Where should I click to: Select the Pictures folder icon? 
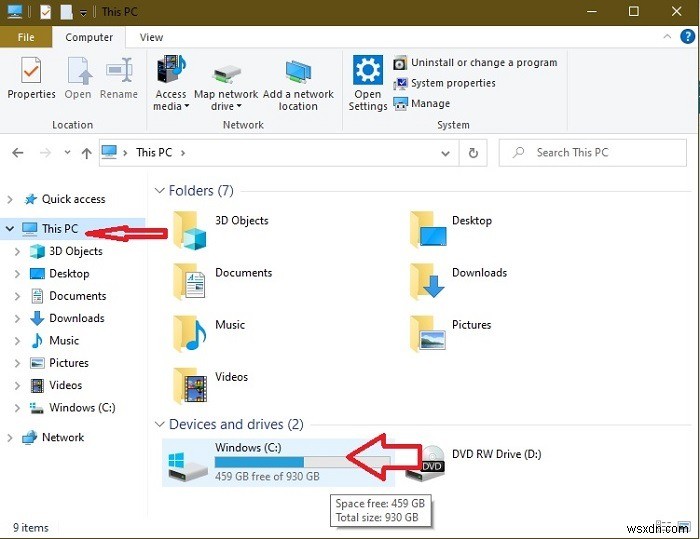click(428, 334)
